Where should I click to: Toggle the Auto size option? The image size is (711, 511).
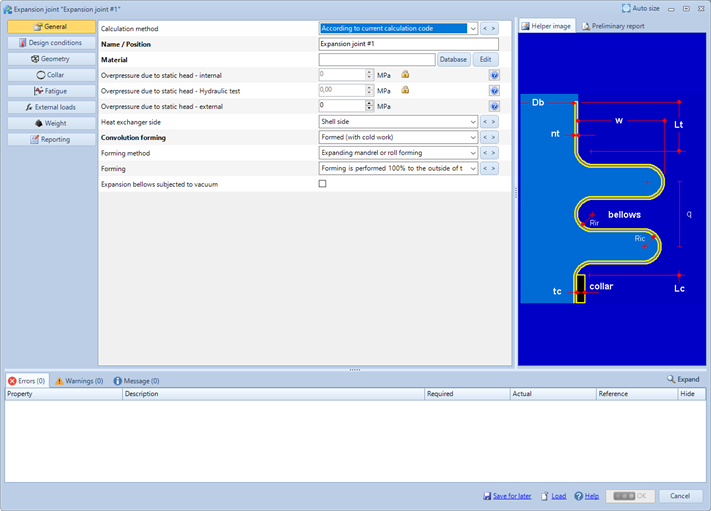pos(641,9)
